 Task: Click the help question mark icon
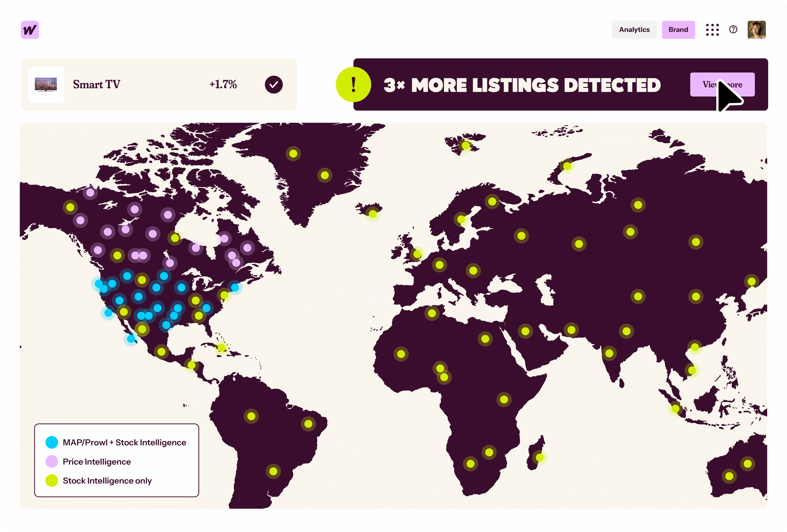tap(733, 30)
